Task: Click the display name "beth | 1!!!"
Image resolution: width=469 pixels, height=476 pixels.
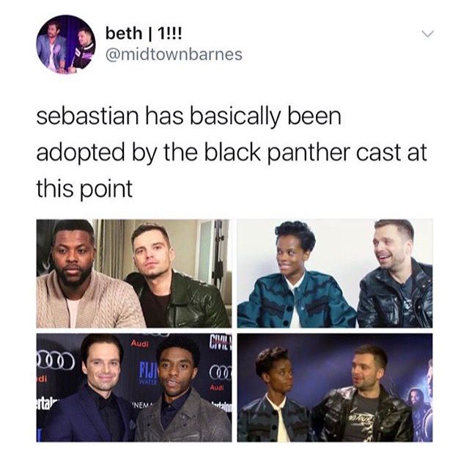Action: click(x=144, y=34)
